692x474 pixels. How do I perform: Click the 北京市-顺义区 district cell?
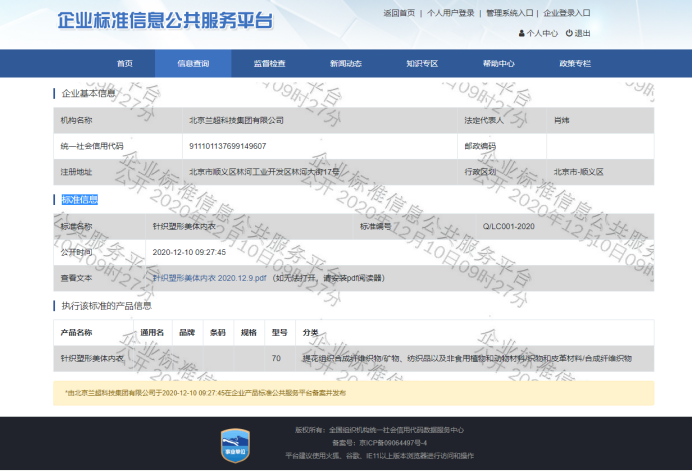pos(600,172)
